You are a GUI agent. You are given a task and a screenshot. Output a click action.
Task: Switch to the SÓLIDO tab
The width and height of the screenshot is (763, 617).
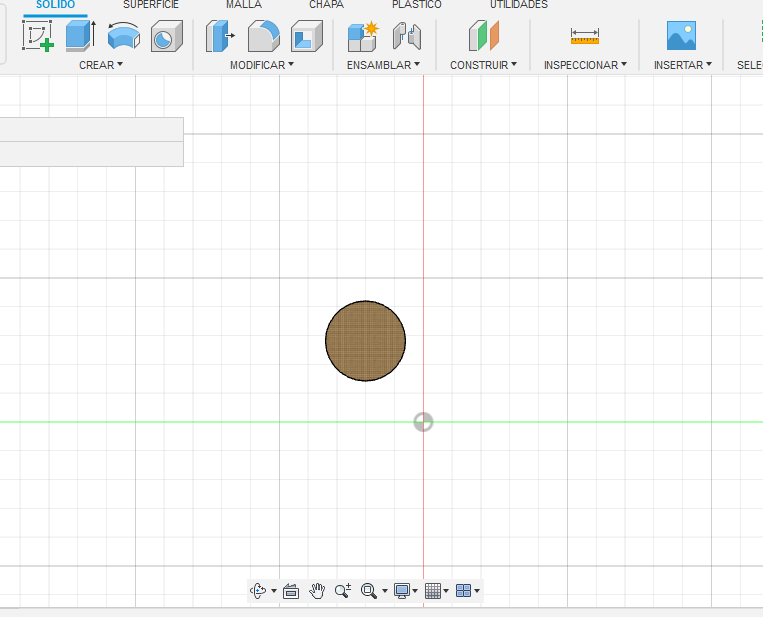pos(55,5)
